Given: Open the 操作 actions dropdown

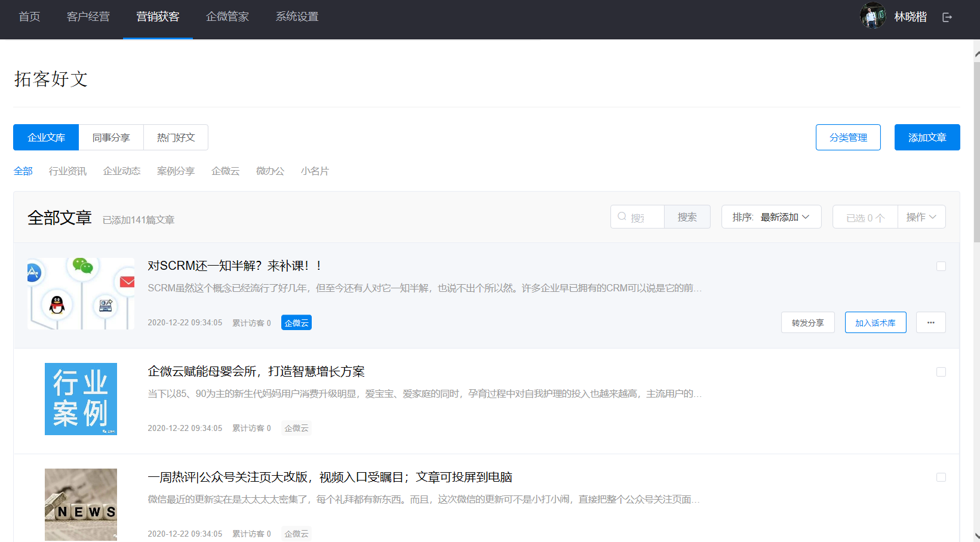Looking at the screenshot, I should point(921,217).
